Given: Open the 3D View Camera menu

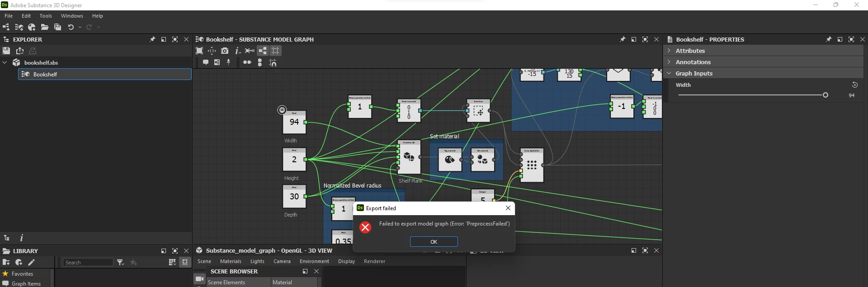Looking at the screenshot, I should pyautogui.click(x=282, y=261).
